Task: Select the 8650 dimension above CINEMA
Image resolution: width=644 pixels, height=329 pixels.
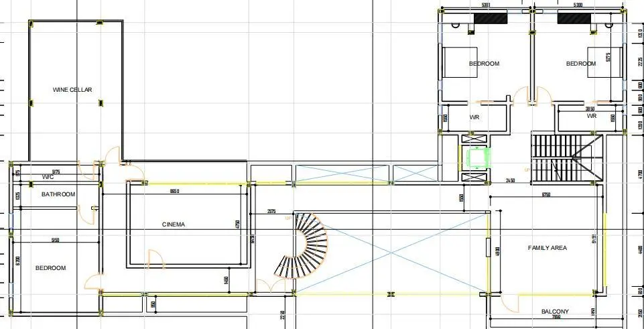Action: 174,191
